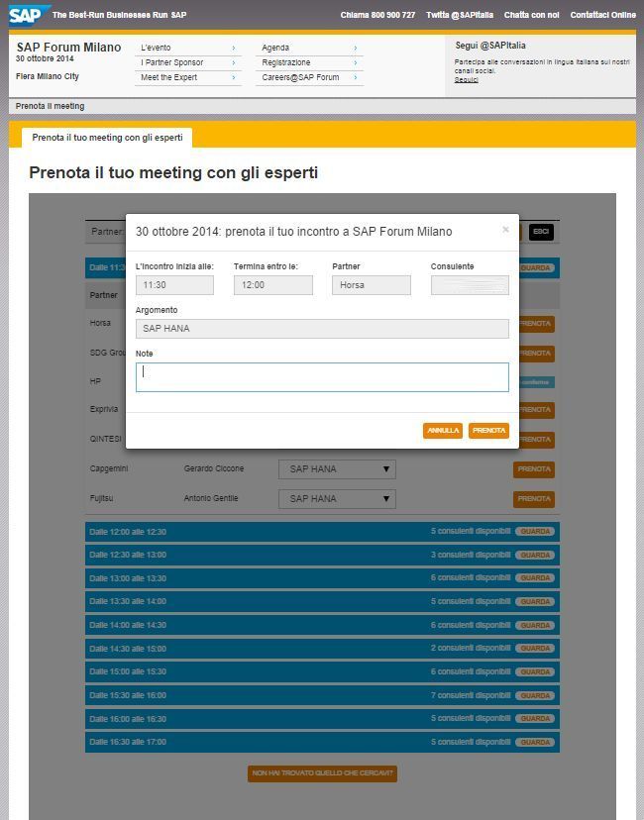Screen dimensions: 644x820
Task: Click Capgemini partner name
Action: 109,468
